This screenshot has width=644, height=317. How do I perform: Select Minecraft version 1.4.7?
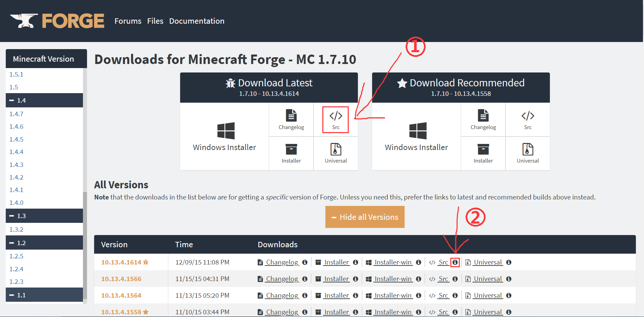point(17,114)
